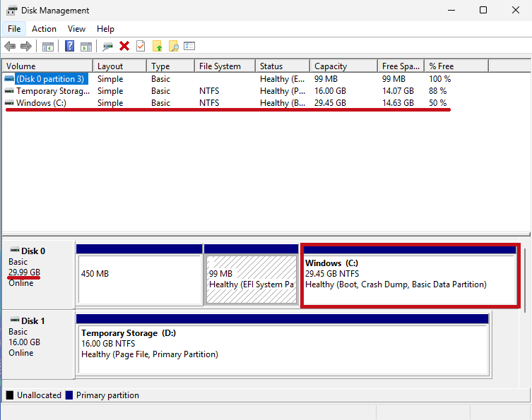This screenshot has height=420, width=532.
Task: Click the blue Primary partition legend swatch
Action: (69, 395)
